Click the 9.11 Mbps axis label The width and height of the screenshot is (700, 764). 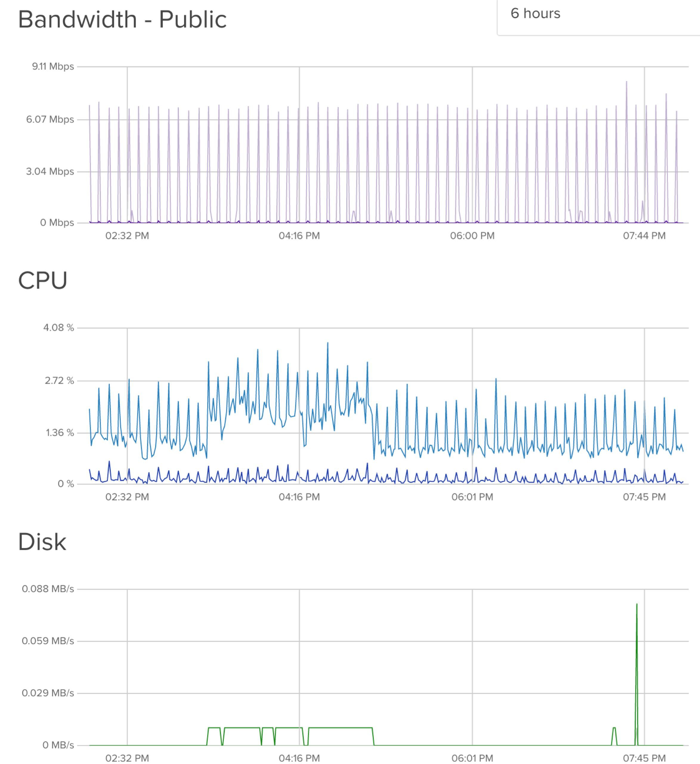pos(53,67)
